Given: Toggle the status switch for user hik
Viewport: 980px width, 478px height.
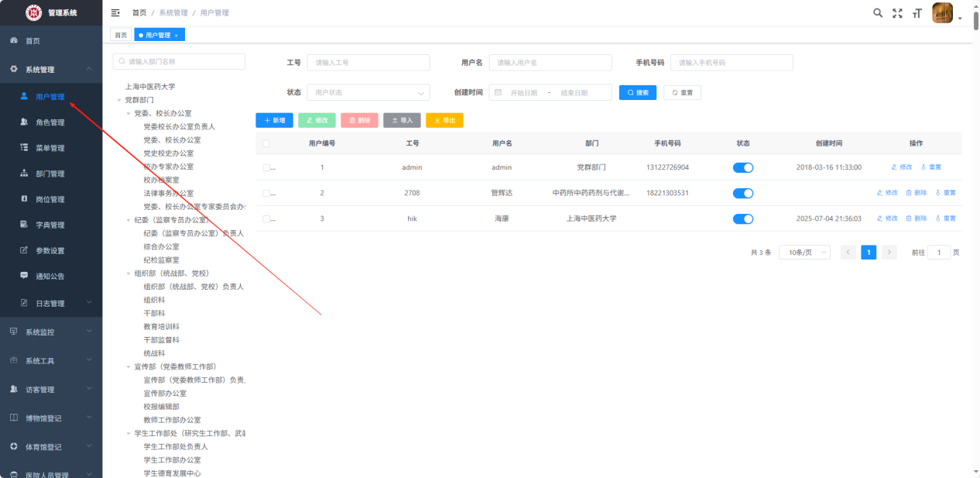Looking at the screenshot, I should pyautogui.click(x=742, y=218).
